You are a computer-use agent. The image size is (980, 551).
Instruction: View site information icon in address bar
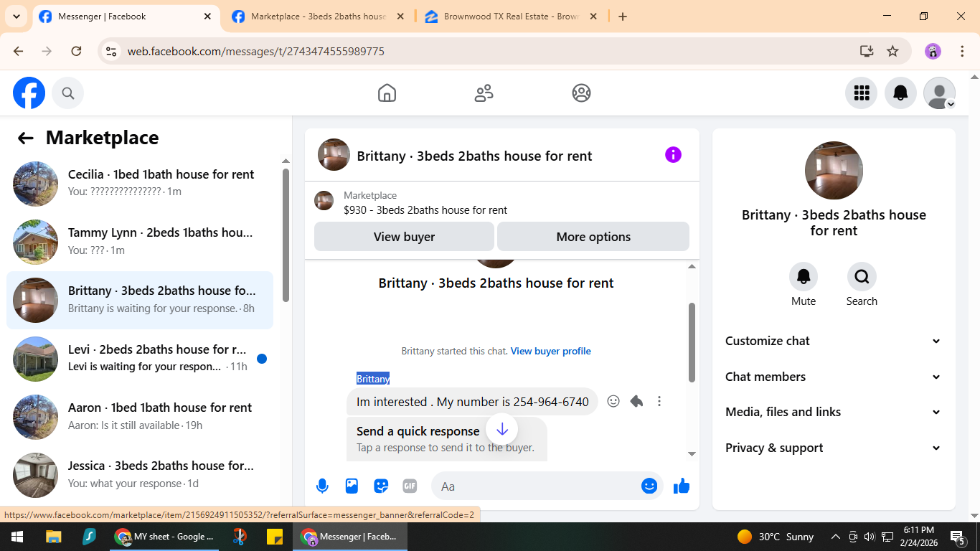pos(110,52)
